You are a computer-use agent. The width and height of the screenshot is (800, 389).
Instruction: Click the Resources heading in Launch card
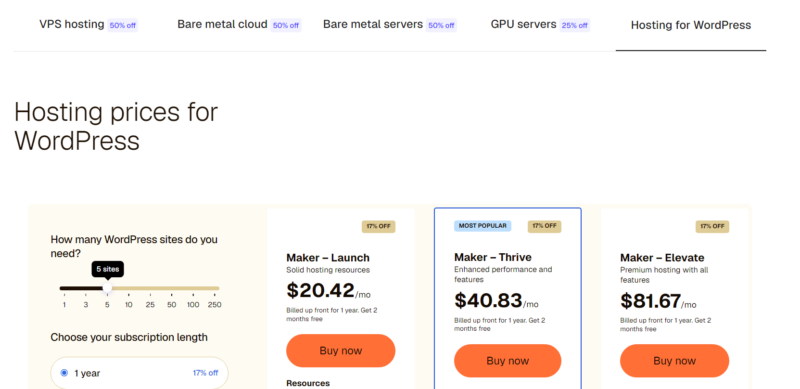coord(308,383)
